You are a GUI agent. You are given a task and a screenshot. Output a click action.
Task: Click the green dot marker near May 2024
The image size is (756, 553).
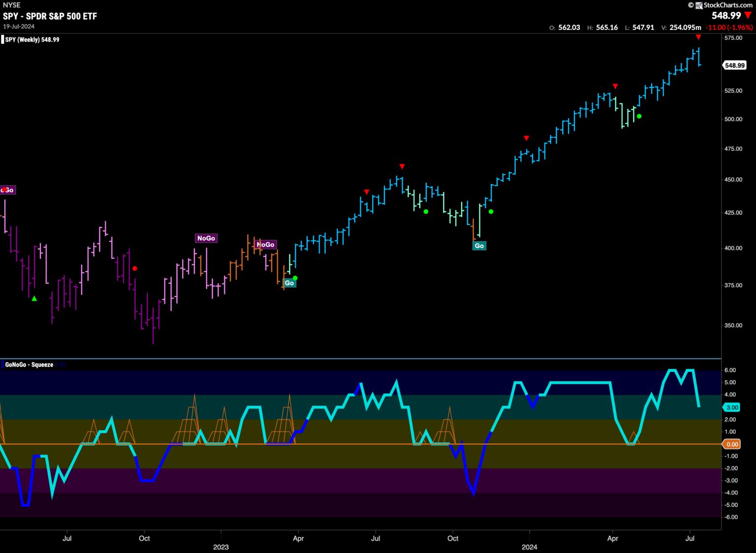(x=639, y=116)
